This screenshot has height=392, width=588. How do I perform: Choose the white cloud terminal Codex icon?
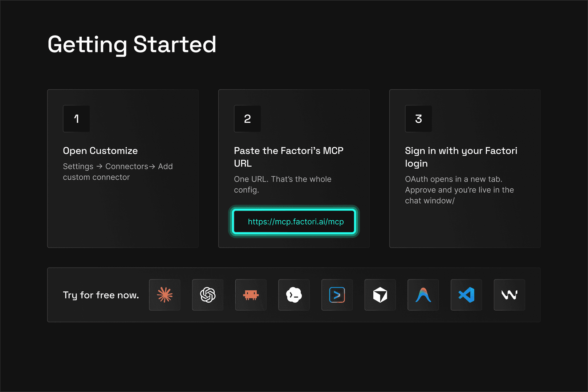(x=294, y=295)
